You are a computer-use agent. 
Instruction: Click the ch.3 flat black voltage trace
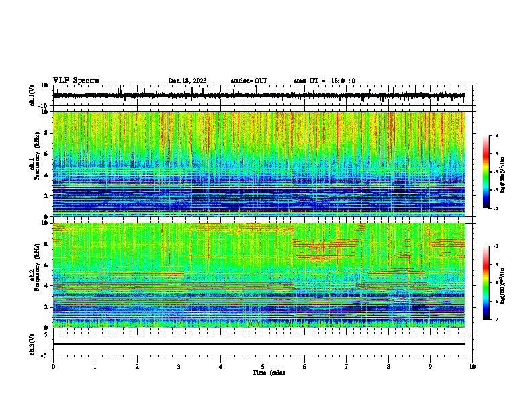click(259, 344)
